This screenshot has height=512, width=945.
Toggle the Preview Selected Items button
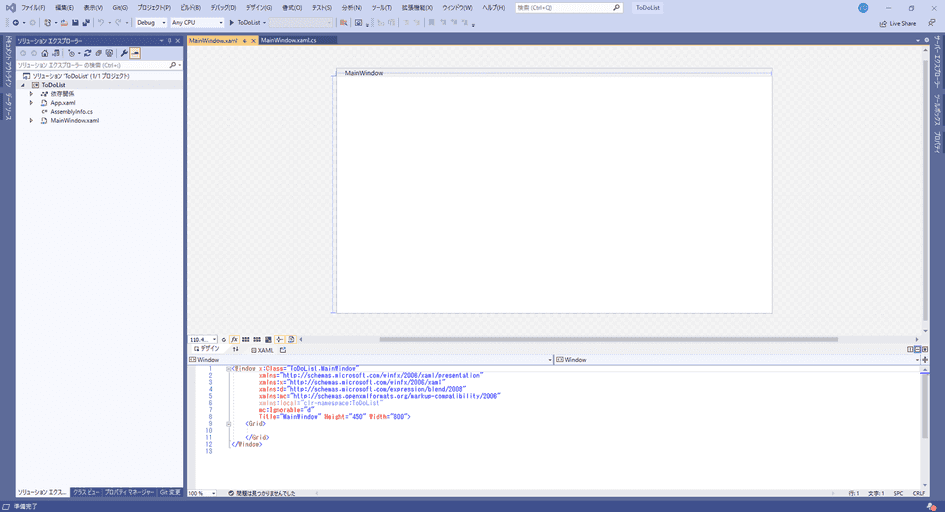(x=135, y=53)
